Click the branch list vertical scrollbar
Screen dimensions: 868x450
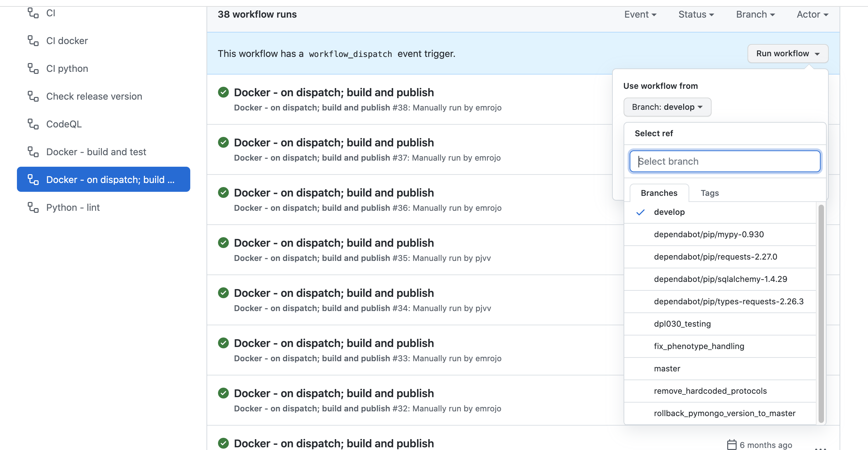(821, 313)
